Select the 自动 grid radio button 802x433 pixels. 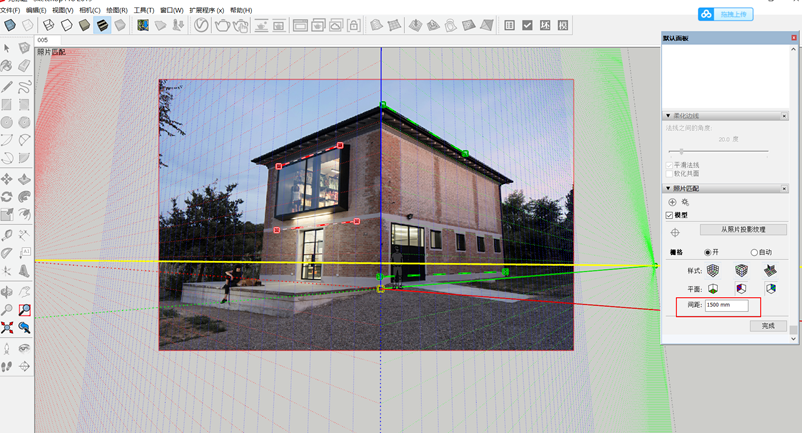(x=754, y=252)
